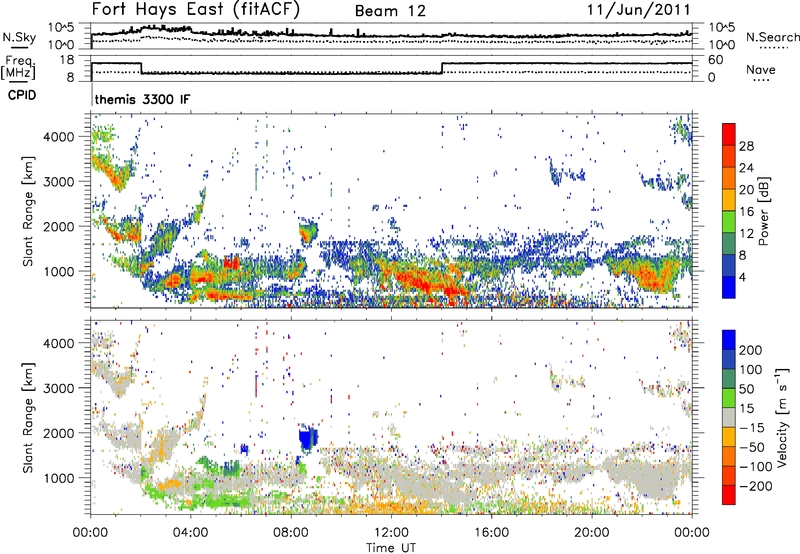The height and width of the screenshot is (554, 800).
Task: Click the "200" label on Velocity color bar
Action: [x=751, y=350]
